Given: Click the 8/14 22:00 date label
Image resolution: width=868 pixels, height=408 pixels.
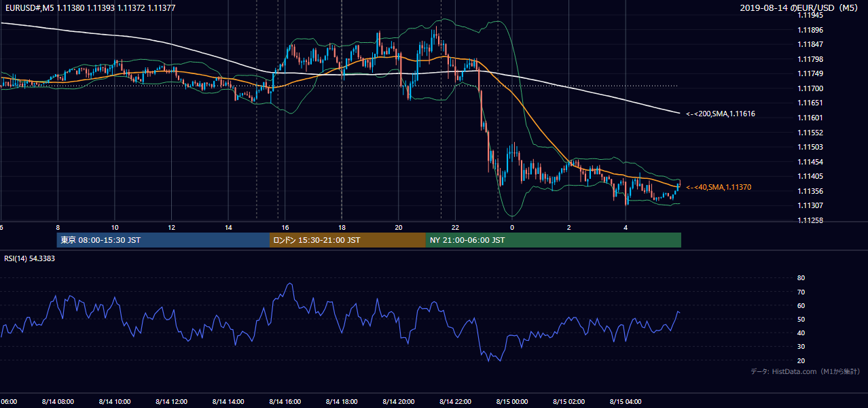Looking at the screenshot, I should [455, 402].
